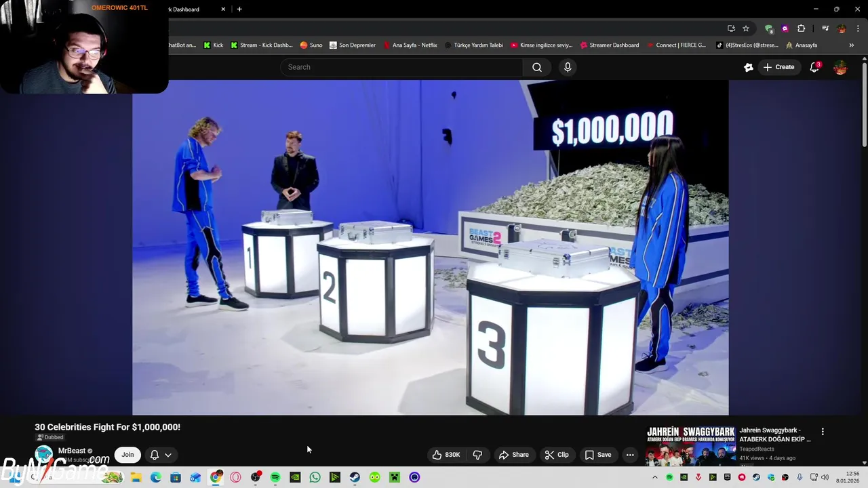Viewport: 868px width, 488px height.
Task: Open the Create menu button
Action: (778, 67)
